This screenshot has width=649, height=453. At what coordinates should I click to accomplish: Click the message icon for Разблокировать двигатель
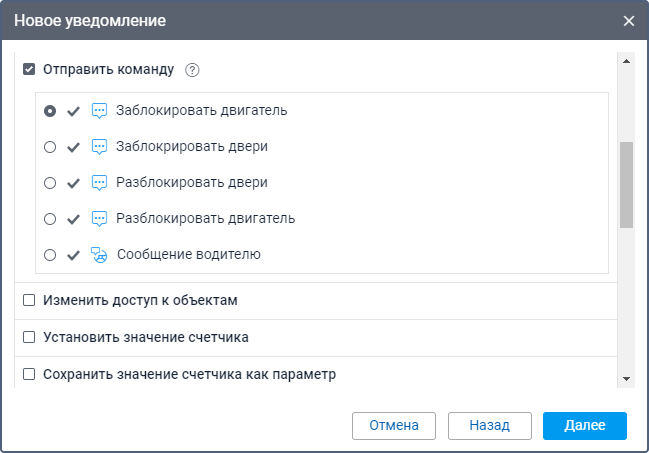coord(99,219)
